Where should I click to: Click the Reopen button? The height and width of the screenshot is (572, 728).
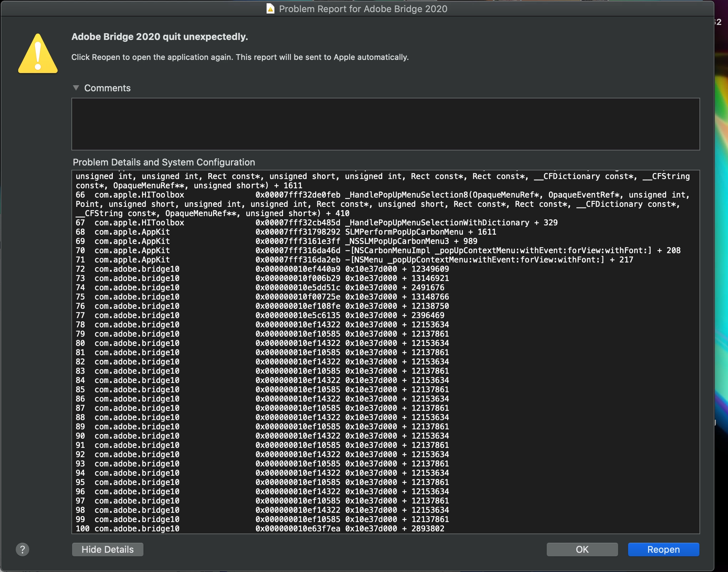663,550
